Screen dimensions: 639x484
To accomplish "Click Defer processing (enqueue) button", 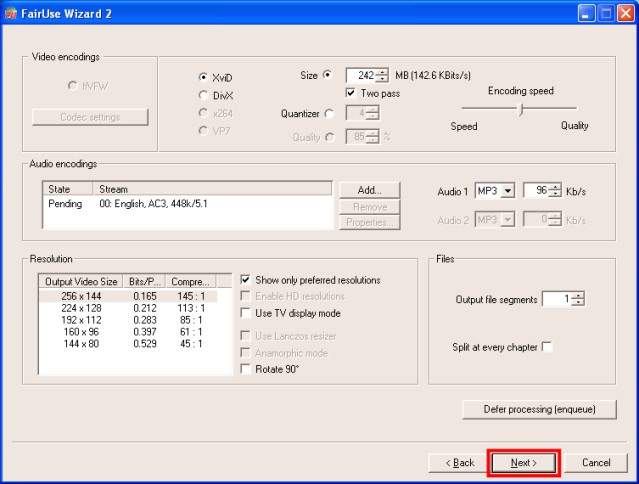I will [539, 410].
